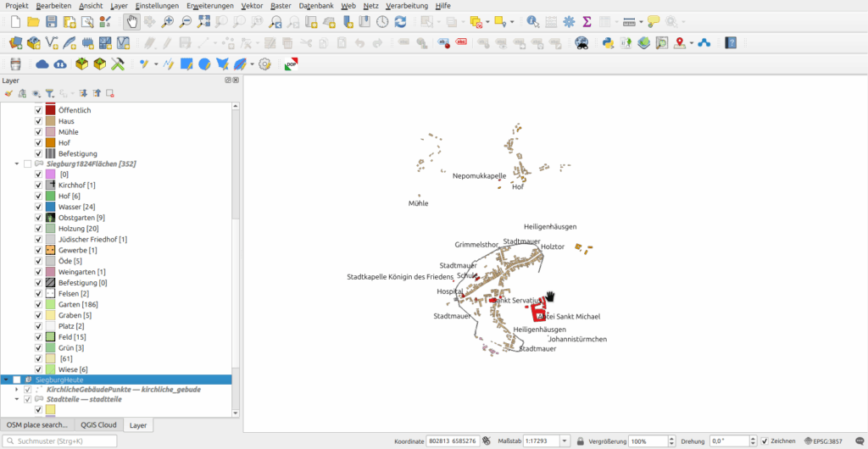Toggle the Garten [186] checkbox

click(38, 304)
